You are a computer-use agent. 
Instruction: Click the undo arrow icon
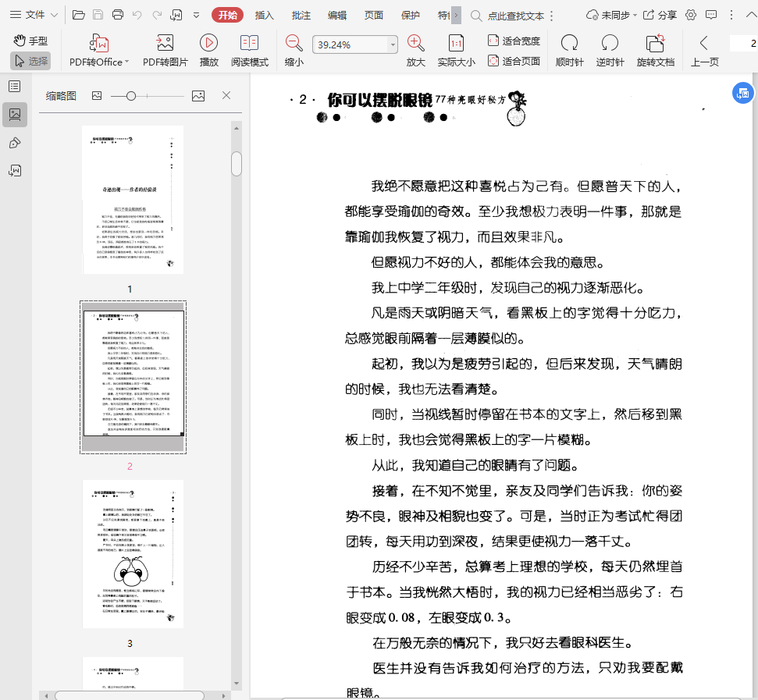tap(137, 15)
